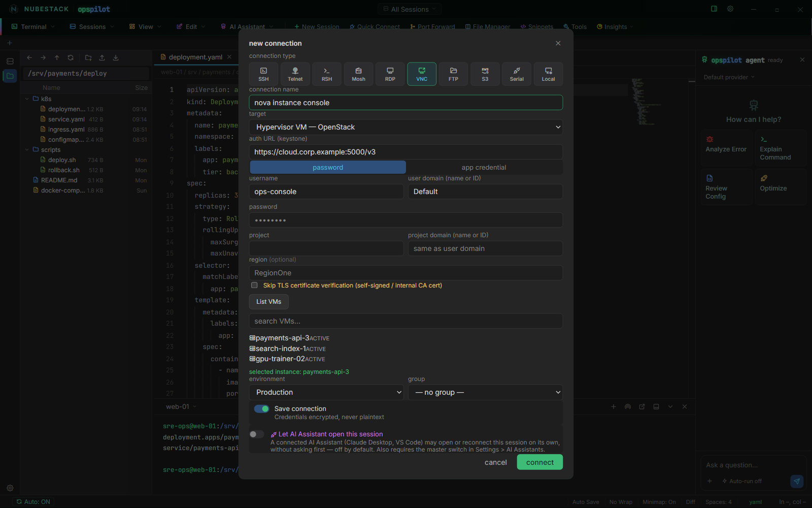Select SSH connection type

[263, 74]
